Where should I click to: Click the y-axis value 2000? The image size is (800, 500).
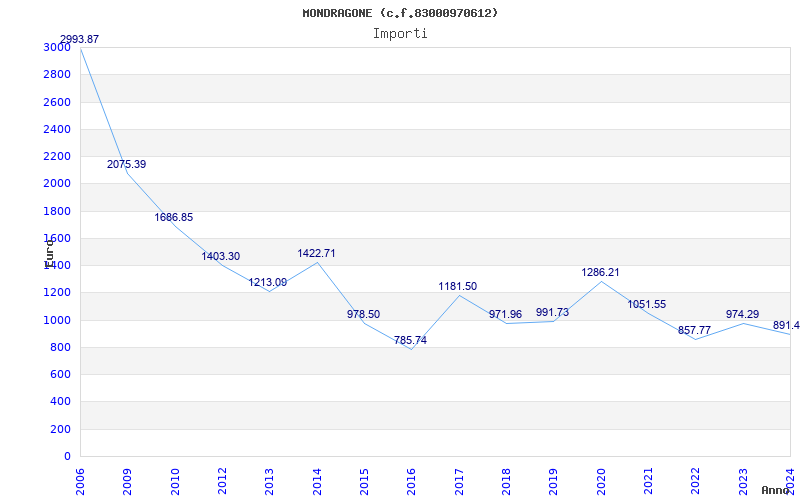(x=57, y=184)
